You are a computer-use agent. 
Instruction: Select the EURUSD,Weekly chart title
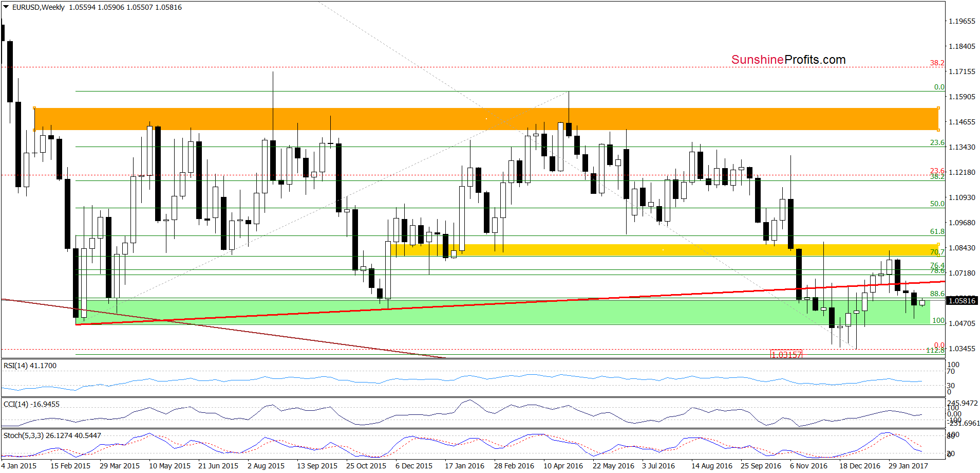point(39,7)
